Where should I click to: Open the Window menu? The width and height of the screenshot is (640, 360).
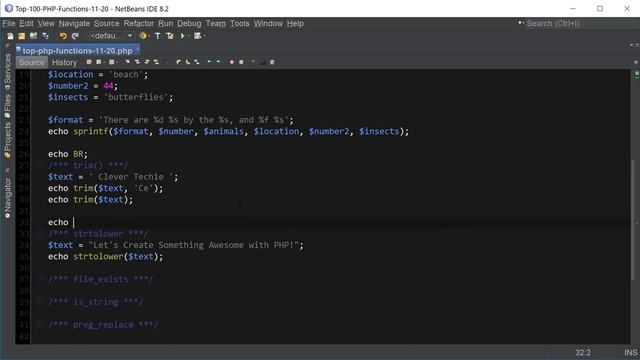pos(268,24)
